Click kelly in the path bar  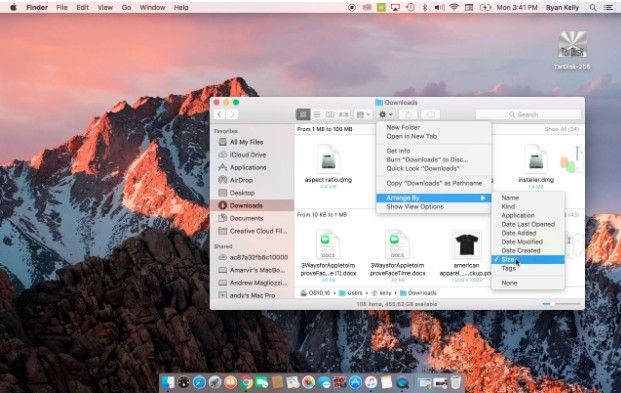[381, 293]
